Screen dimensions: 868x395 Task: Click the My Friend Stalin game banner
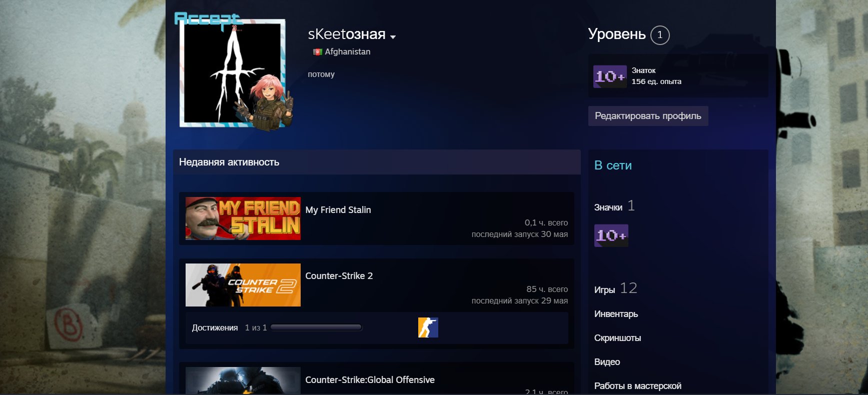pos(243,218)
